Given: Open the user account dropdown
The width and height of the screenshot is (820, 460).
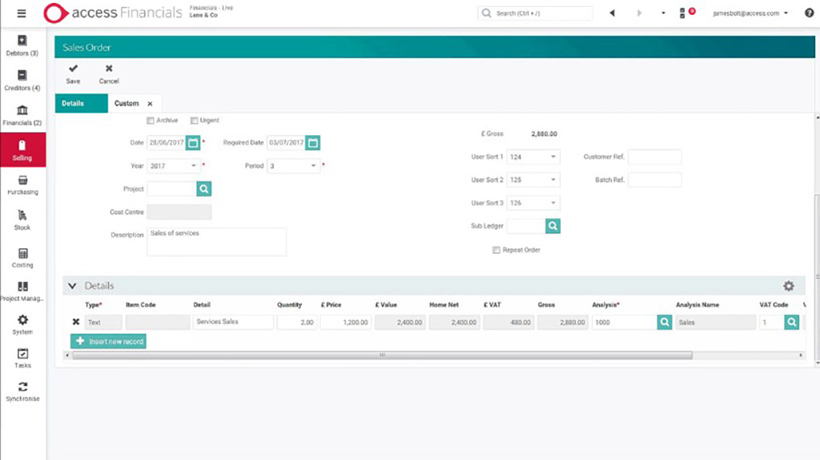Looking at the screenshot, I should (x=750, y=13).
